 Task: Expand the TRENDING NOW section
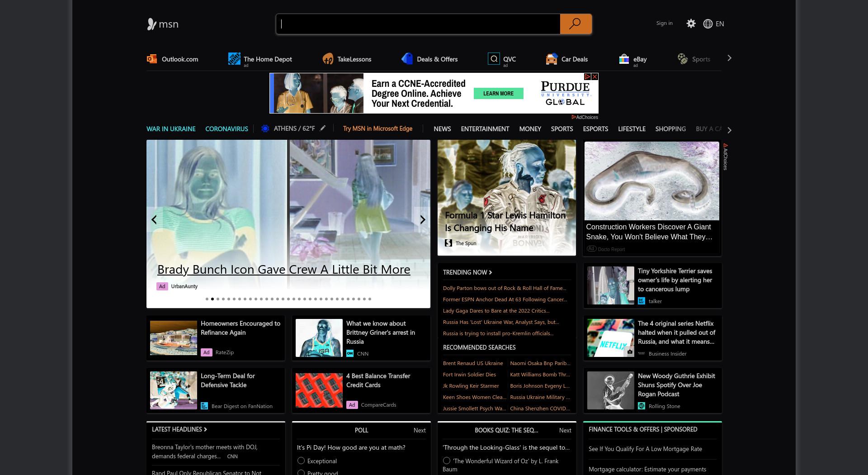(467, 272)
